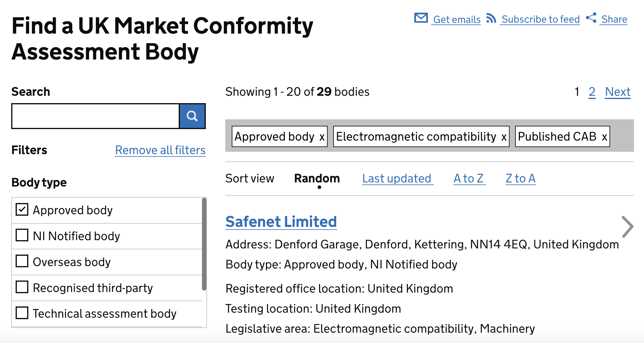The image size is (644, 343).
Task: Click Remove all filters link
Action: [x=160, y=150]
